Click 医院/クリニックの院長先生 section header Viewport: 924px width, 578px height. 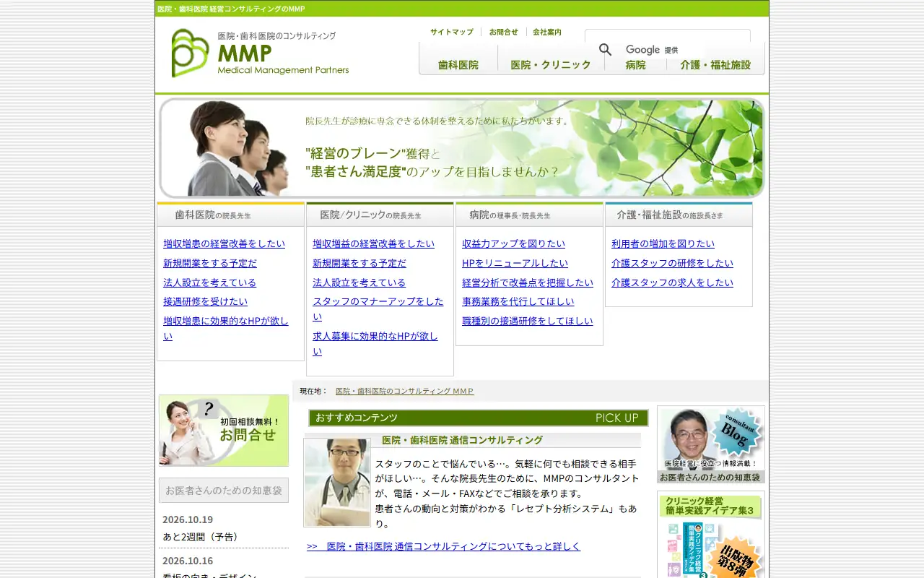[380, 215]
